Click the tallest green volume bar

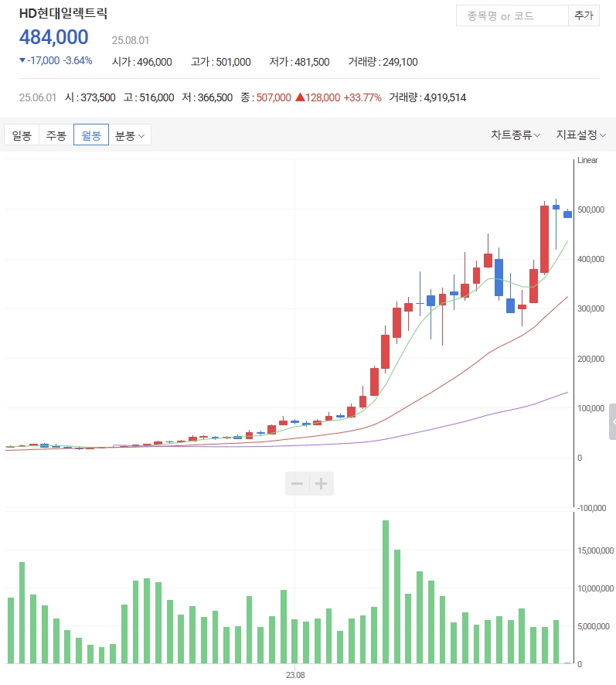tap(386, 592)
